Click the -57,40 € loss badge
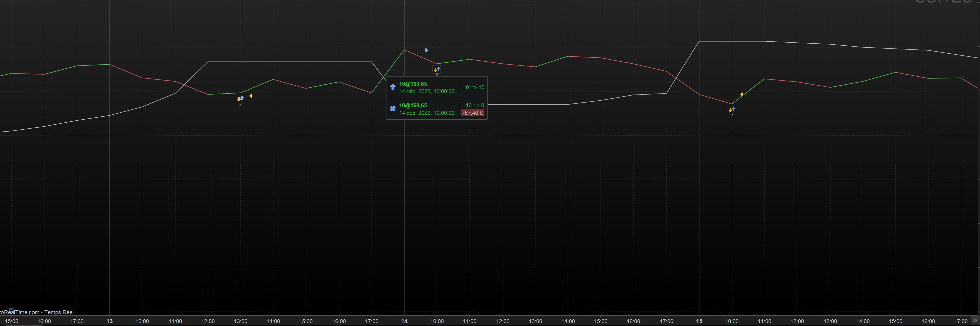The width and height of the screenshot is (980, 326). 472,113
